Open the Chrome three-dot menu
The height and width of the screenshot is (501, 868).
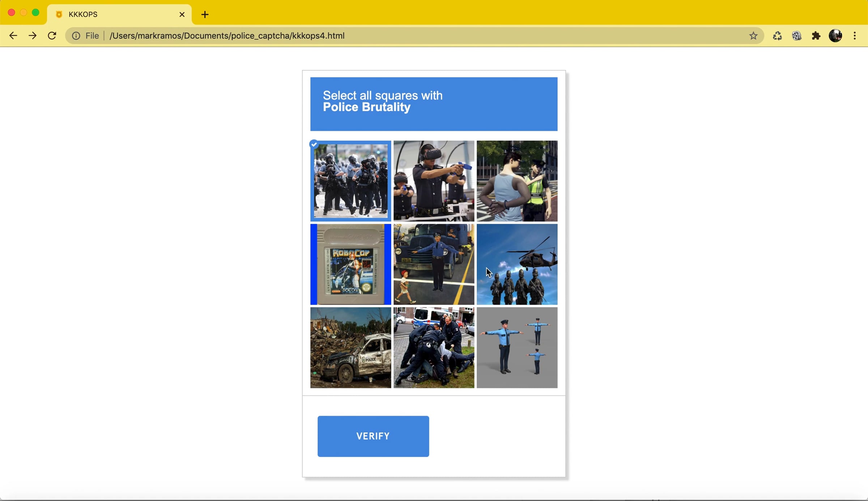tap(855, 35)
